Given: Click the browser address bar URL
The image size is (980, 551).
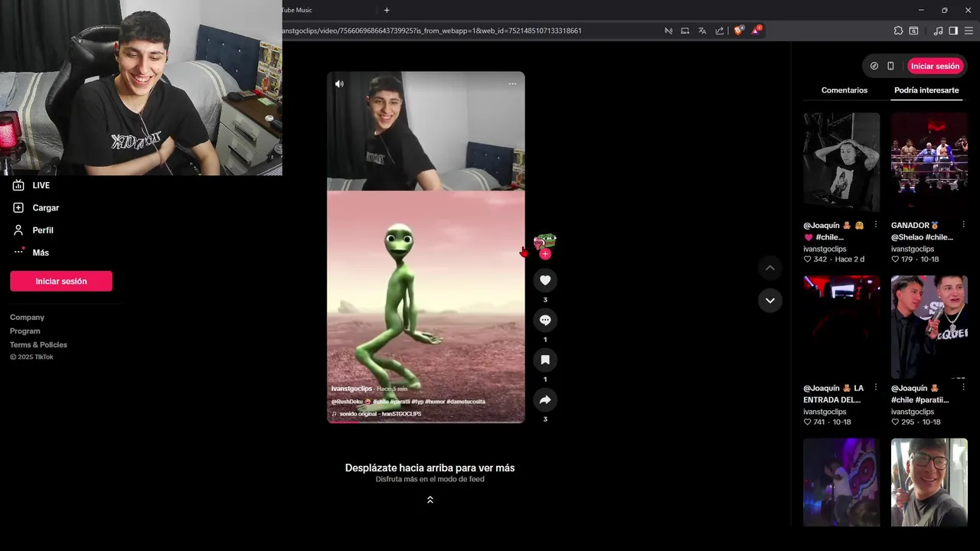Looking at the screenshot, I should pyautogui.click(x=432, y=31).
